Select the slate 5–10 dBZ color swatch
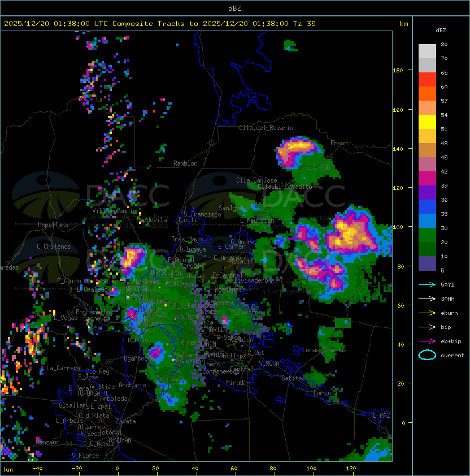 click(x=427, y=263)
